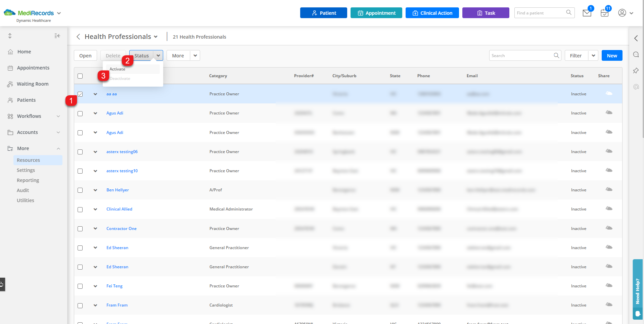Image resolution: width=644 pixels, height=324 pixels.
Task: Expand the Accounts sidebar section
Action: click(x=58, y=132)
